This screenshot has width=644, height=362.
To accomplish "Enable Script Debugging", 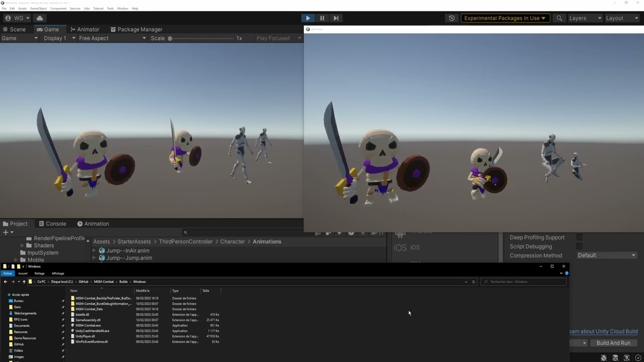I will [580, 246].
